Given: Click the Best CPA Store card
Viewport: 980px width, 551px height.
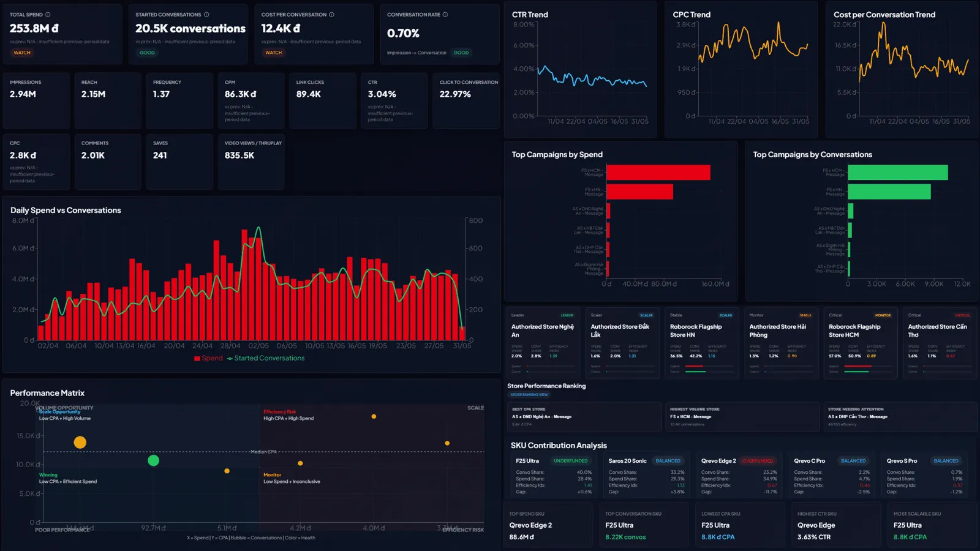Looking at the screenshot, I should tap(584, 417).
